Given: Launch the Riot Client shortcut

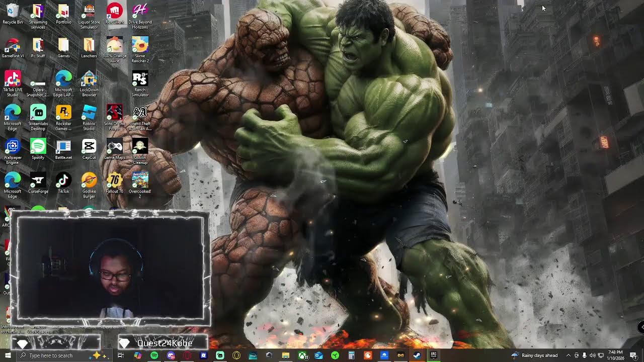Looking at the screenshot, I should pos(115,14).
